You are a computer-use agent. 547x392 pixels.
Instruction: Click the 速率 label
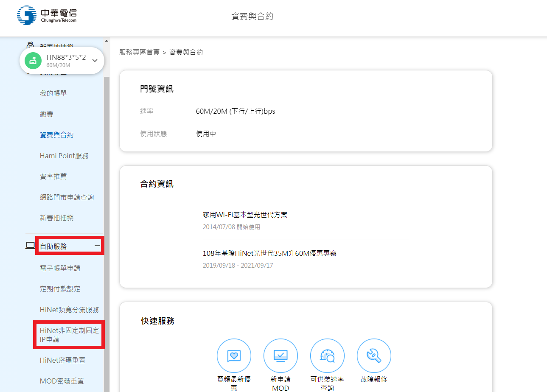coord(147,112)
